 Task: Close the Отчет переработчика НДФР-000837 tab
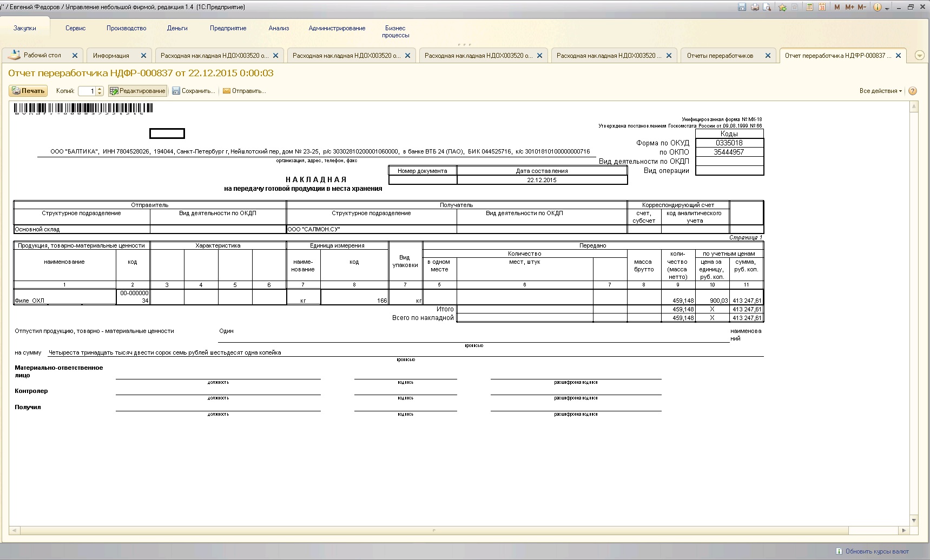point(899,55)
